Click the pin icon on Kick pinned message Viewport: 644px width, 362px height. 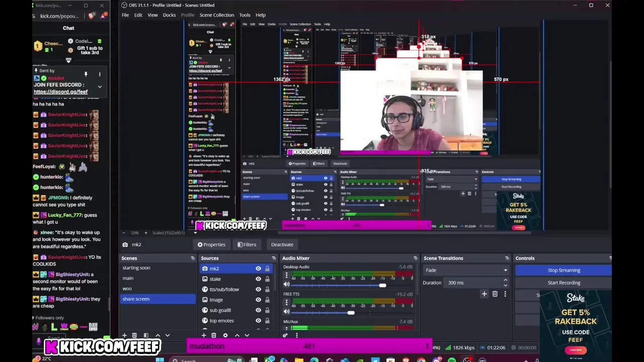click(x=86, y=74)
